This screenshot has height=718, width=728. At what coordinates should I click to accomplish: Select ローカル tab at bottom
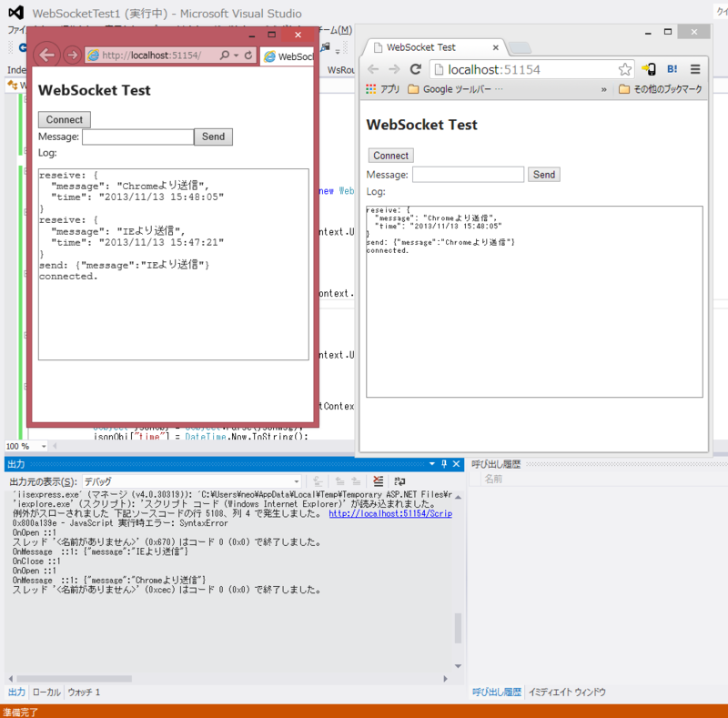pyautogui.click(x=46, y=692)
